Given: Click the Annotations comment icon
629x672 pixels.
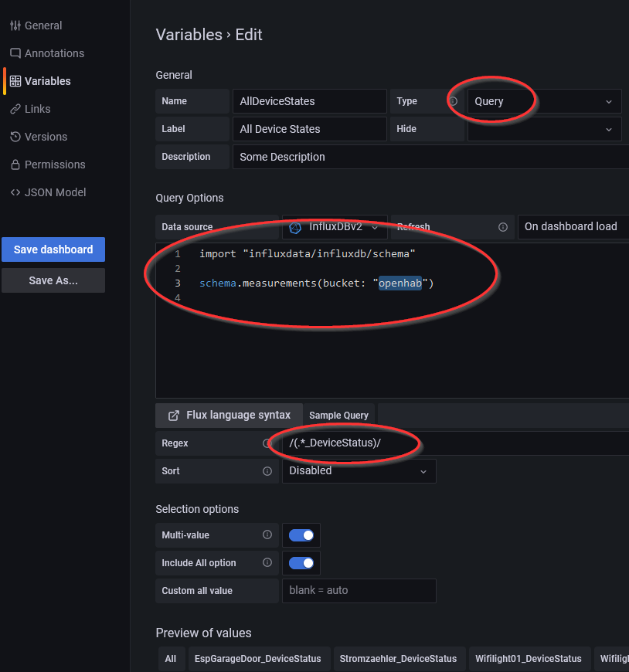Looking at the screenshot, I should pyautogui.click(x=15, y=53).
